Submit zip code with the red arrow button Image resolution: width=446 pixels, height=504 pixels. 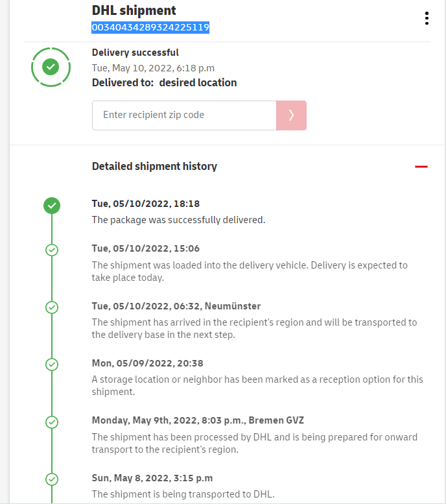[291, 115]
